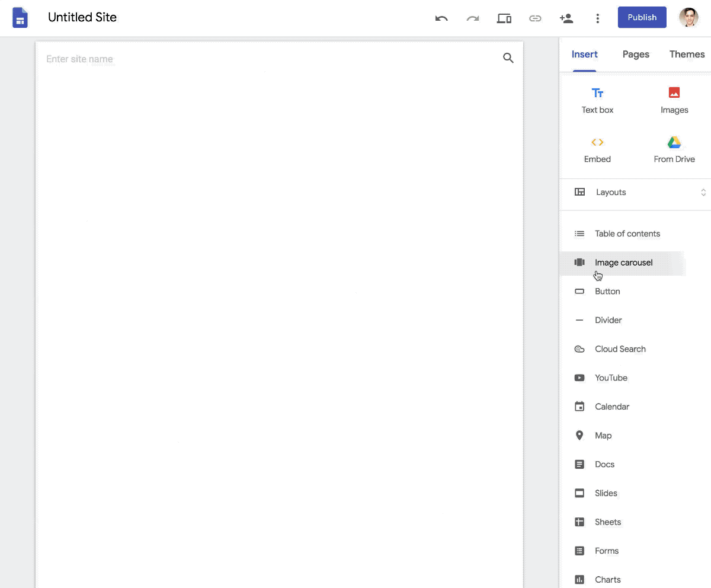
Task: Publish the site
Action: [x=642, y=17]
